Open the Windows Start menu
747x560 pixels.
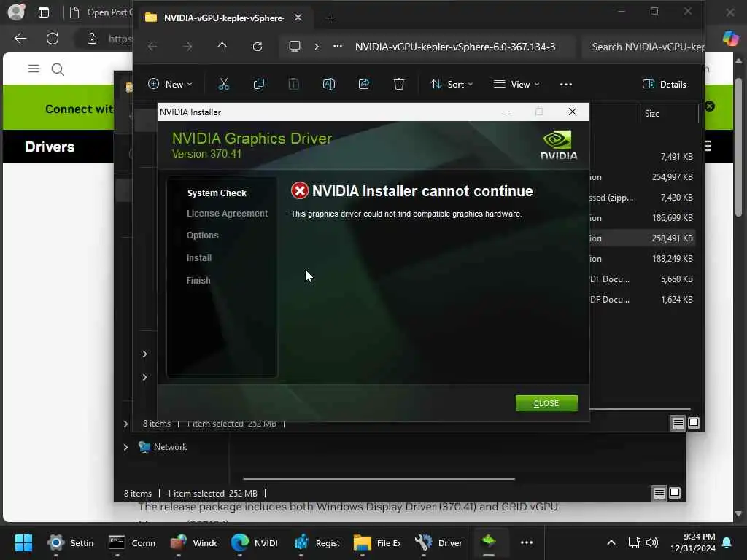coord(23,542)
